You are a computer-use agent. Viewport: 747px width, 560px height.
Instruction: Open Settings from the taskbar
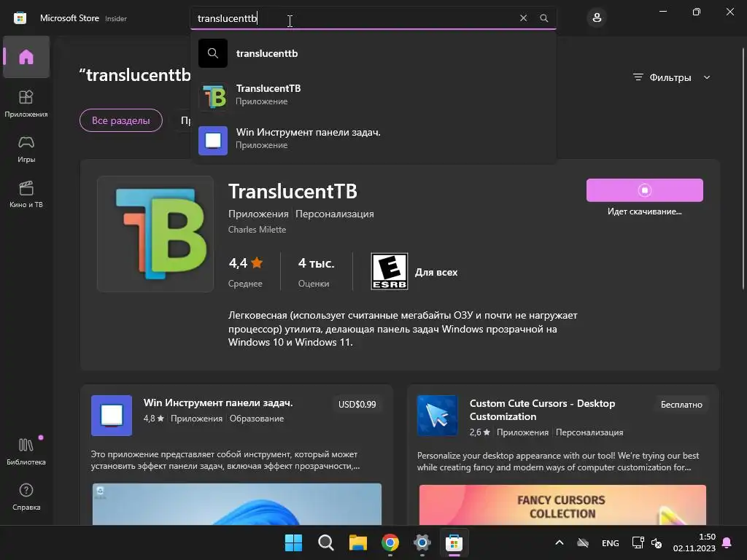422,542
